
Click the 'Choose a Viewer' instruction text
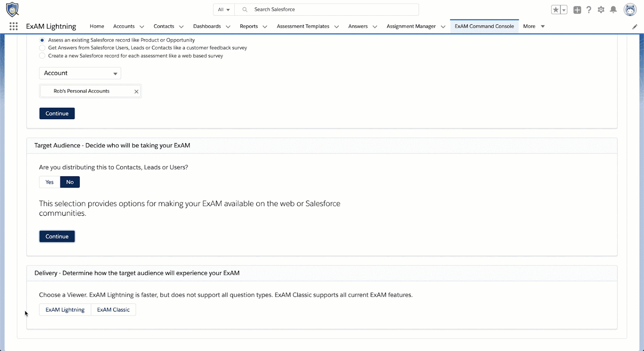(226, 295)
